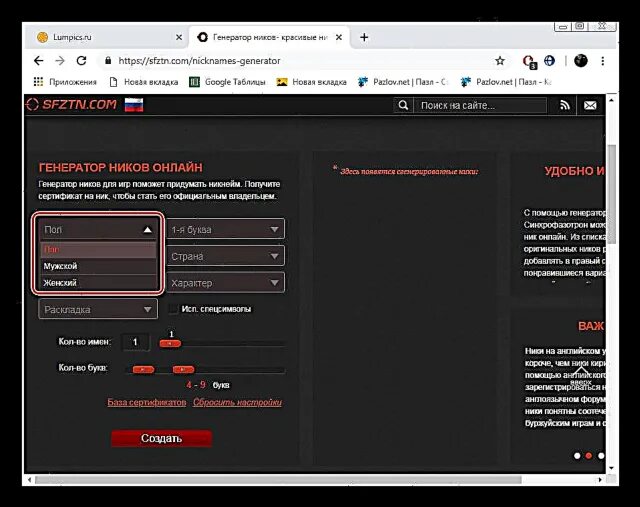
Task: Click the SFZTN.COM logo
Action: pyautogui.click(x=71, y=105)
